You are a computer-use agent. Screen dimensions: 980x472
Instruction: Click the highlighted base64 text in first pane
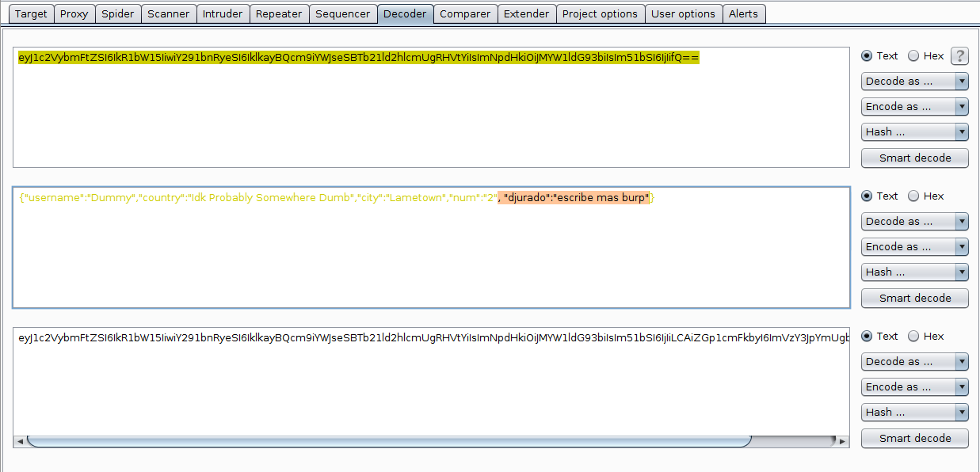click(357, 58)
